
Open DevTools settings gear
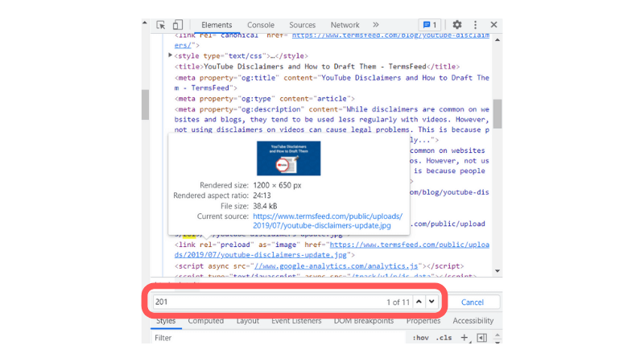point(457,25)
